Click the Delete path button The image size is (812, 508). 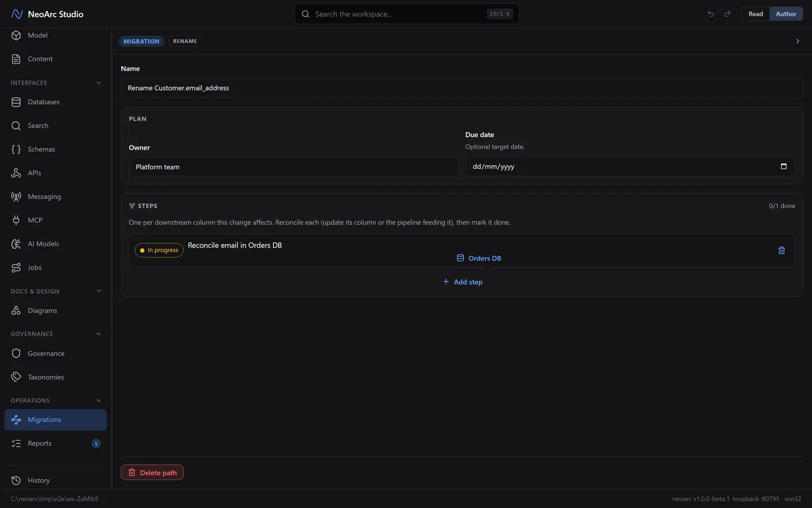pos(152,472)
